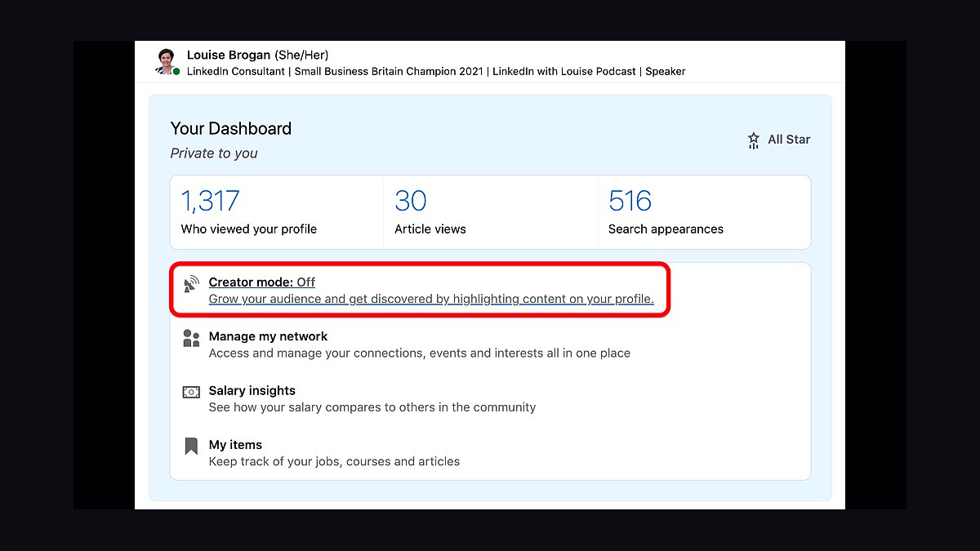Click "Grow your audience and get discovered" text
980x551 pixels.
(x=431, y=299)
